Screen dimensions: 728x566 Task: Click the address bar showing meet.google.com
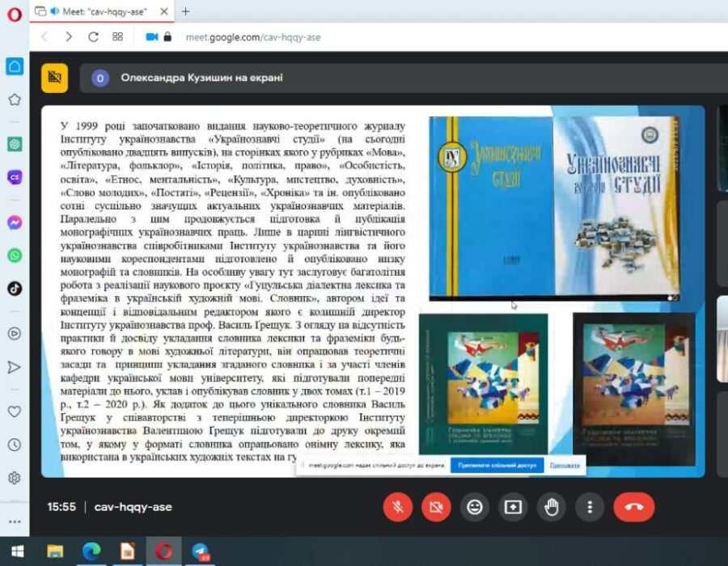pyautogui.click(x=324, y=37)
